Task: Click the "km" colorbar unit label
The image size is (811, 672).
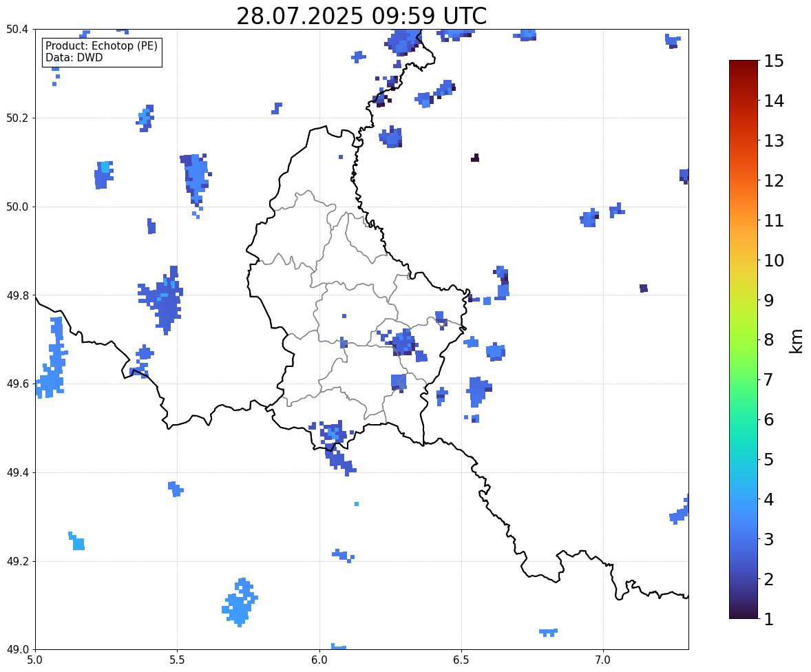Action: [797, 341]
